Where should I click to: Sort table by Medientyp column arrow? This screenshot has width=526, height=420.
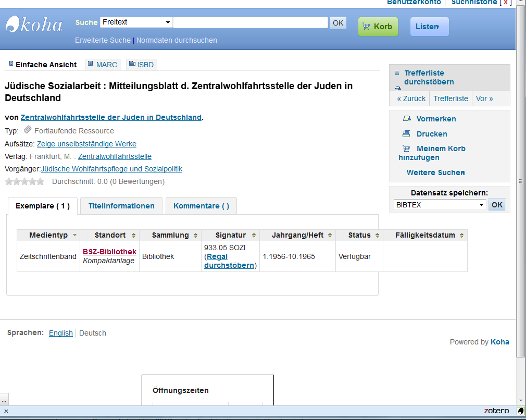(75, 236)
